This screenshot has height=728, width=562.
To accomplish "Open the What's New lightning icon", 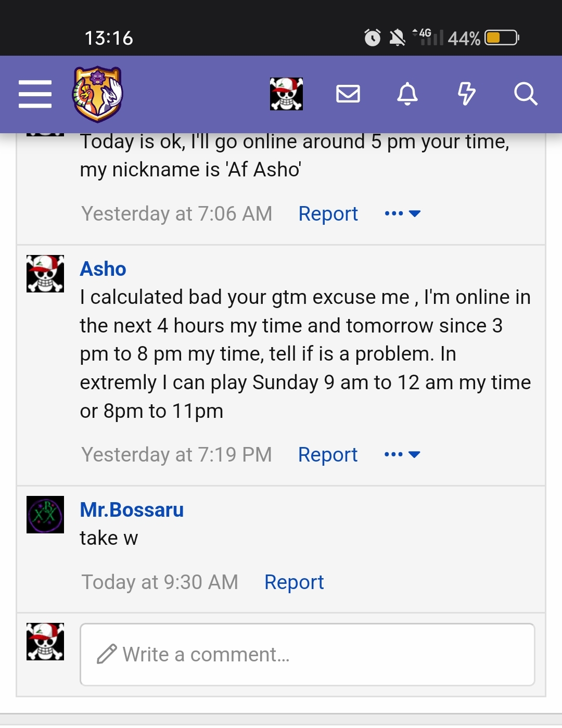I will tap(466, 94).
